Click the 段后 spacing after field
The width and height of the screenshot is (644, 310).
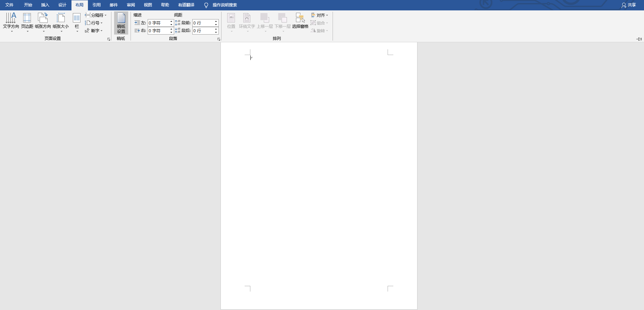[203, 31]
